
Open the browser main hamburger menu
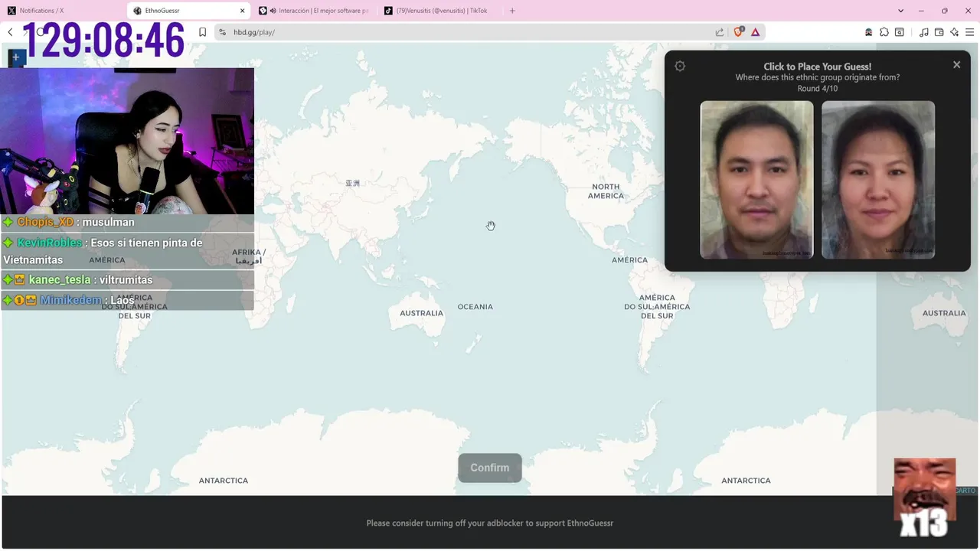[x=970, y=32]
